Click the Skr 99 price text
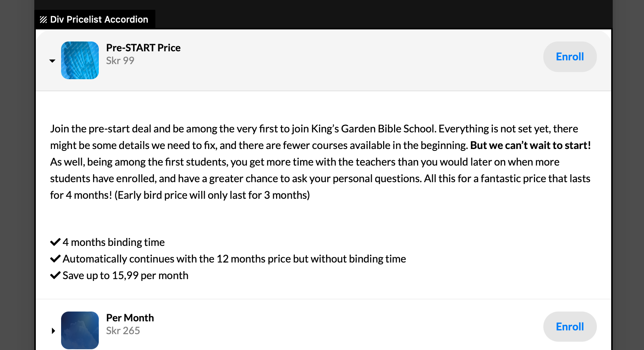This screenshot has height=350, width=644. tap(120, 61)
